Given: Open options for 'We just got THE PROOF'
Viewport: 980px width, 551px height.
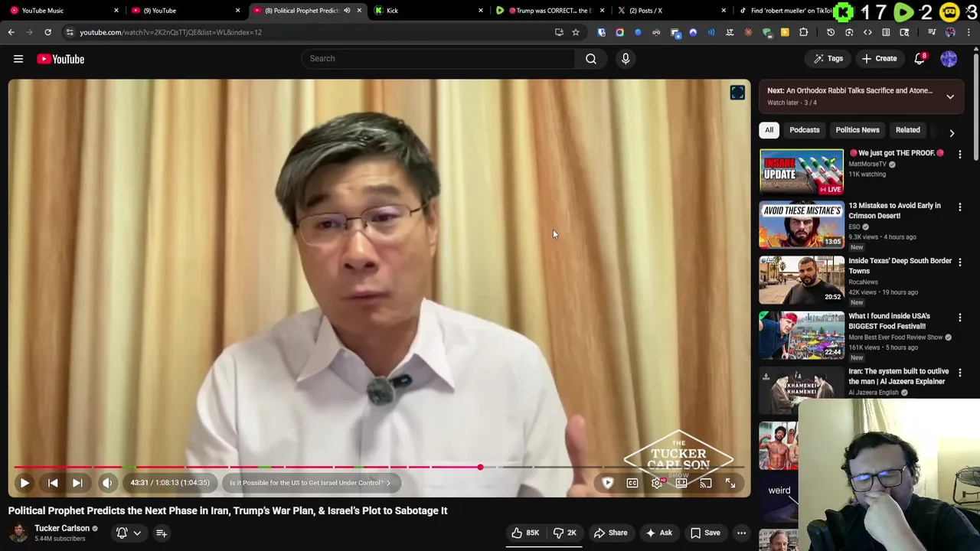Looking at the screenshot, I should (x=959, y=155).
